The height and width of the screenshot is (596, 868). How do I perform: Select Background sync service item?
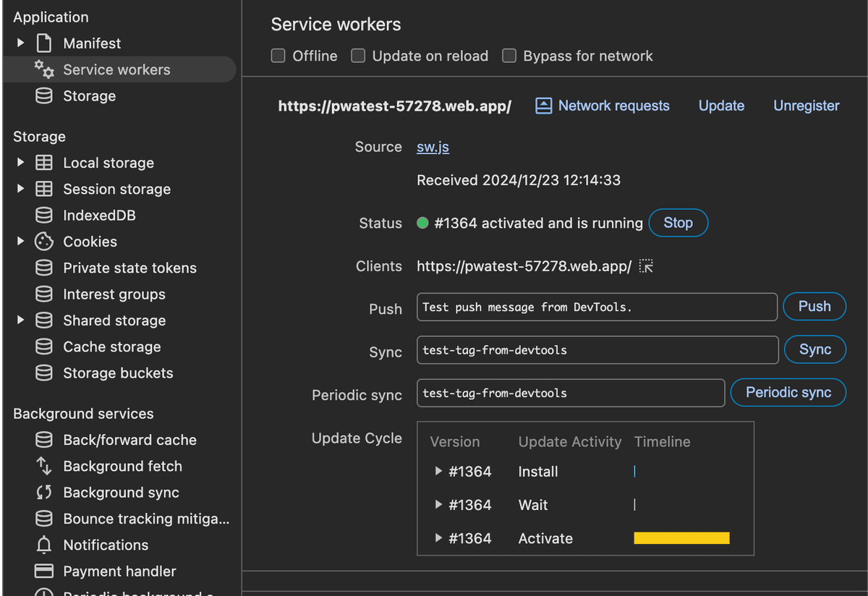tap(121, 493)
